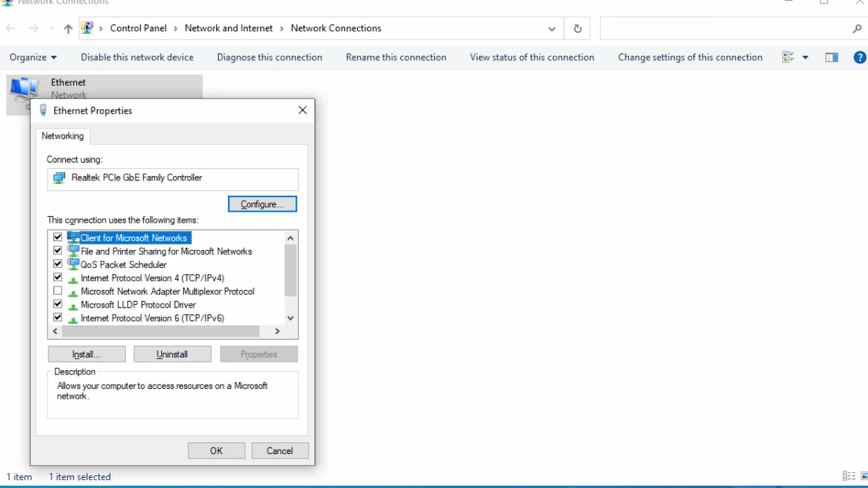Click the Configure button
This screenshot has height=488, width=868.
point(263,204)
